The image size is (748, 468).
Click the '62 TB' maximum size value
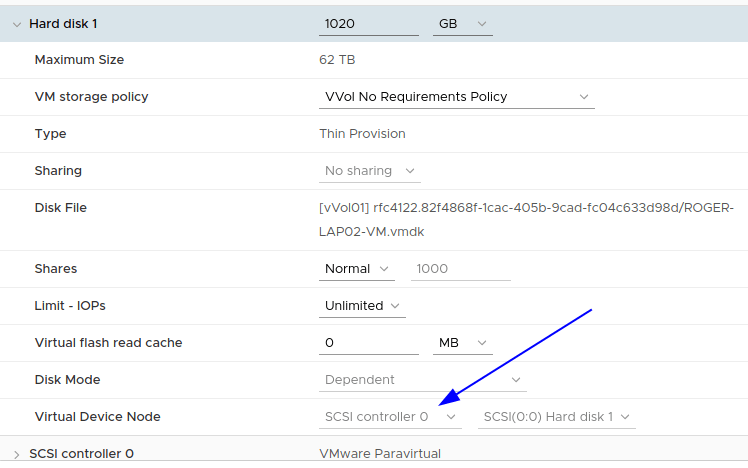pos(337,60)
